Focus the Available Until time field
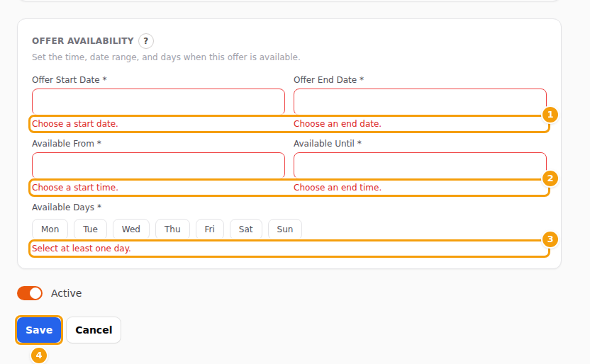 (x=420, y=165)
